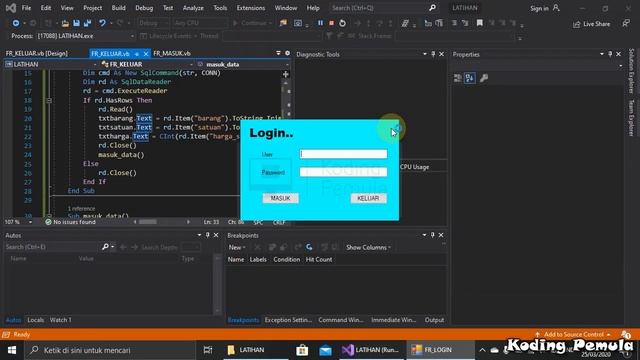Screen dimensions: 640x360
Task: Click the Save All icon
Action: (87, 23)
